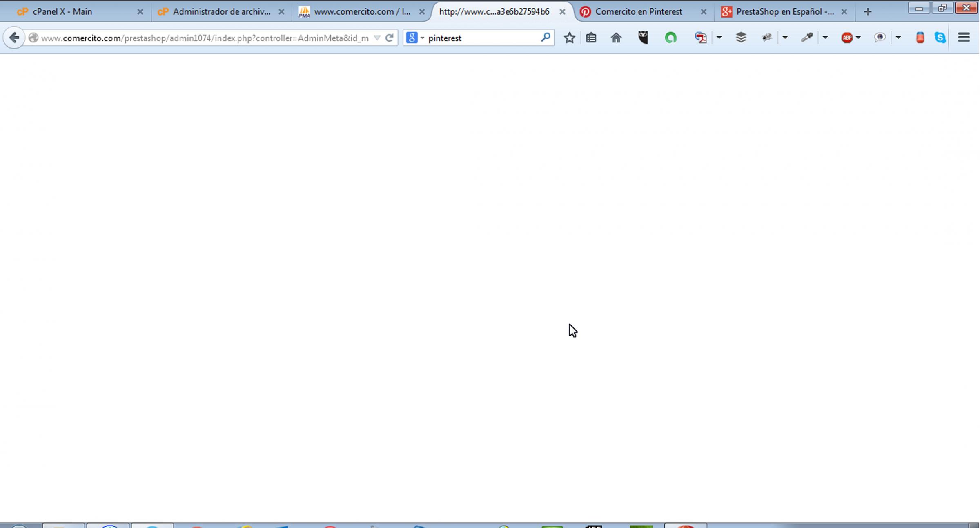The height and width of the screenshot is (528, 980).
Task: Open the bookmarks list icon
Action: click(x=591, y=38)
